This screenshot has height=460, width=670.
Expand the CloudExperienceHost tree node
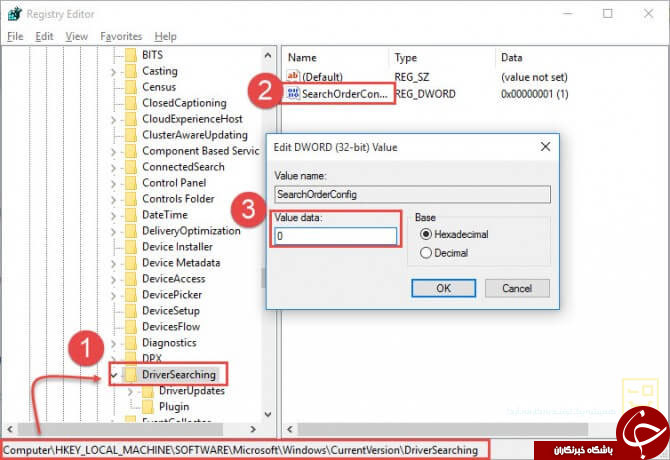[114, 120]
